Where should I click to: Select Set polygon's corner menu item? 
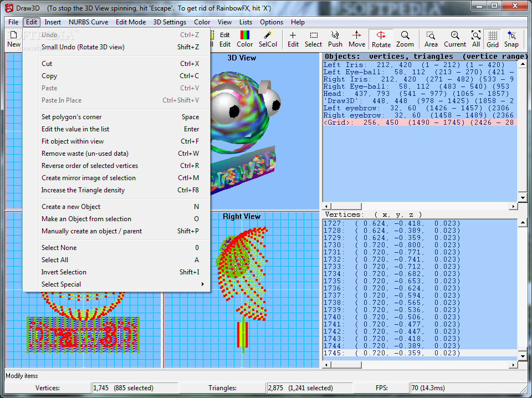pos(116,117)
